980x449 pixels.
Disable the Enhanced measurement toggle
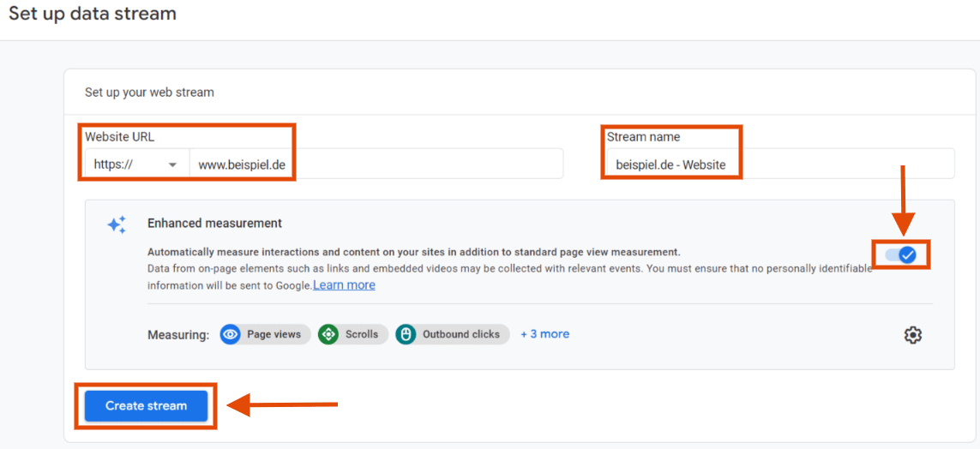pos(900,254)
